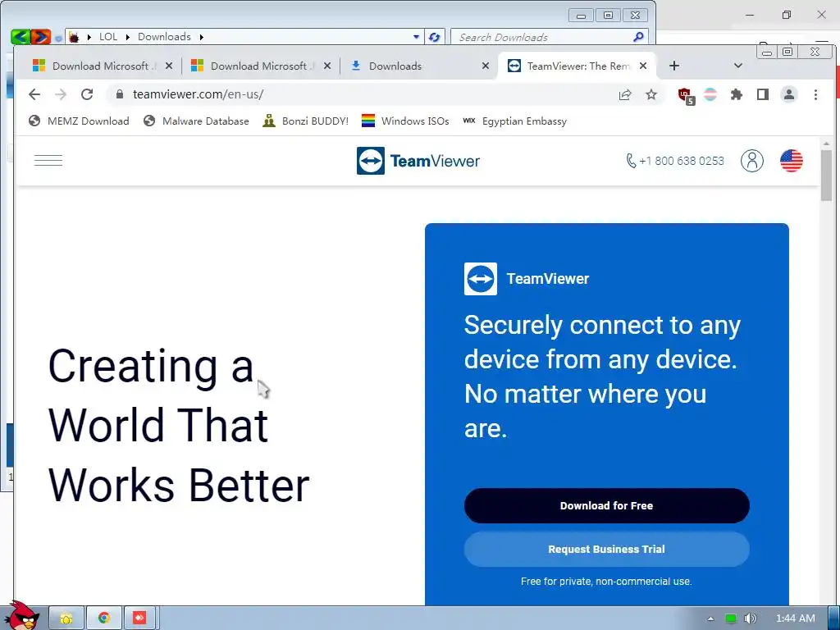840x630 pixels.
Task: Expand tab search chevron
Action: coord(737,66)
